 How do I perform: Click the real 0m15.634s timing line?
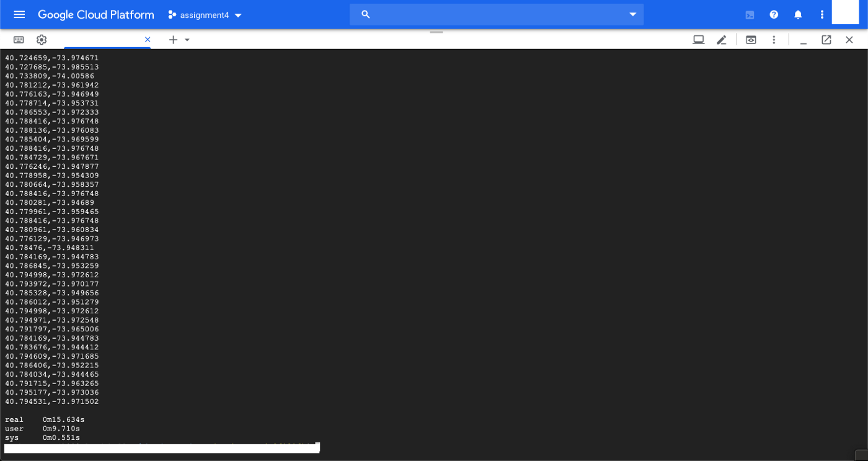45,420
